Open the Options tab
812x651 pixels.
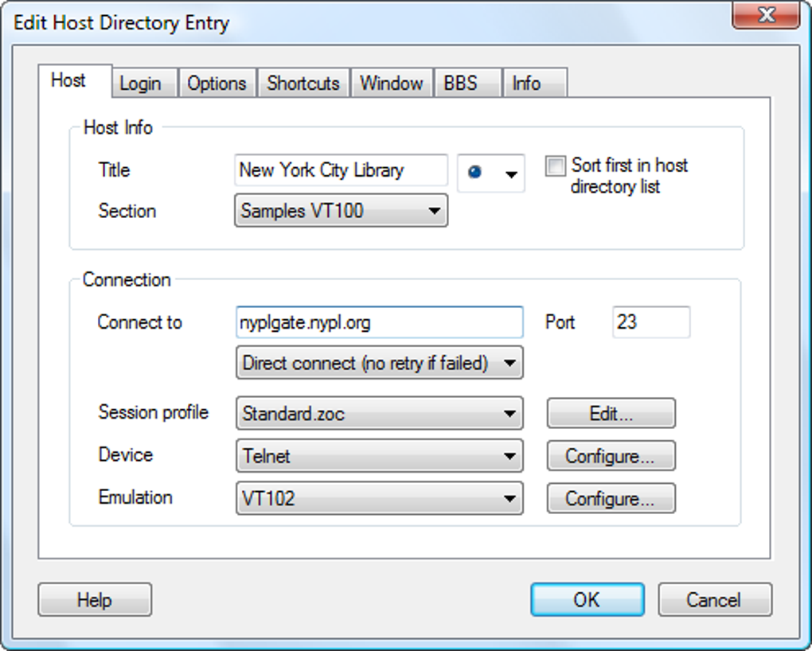(x=217, y=84)
